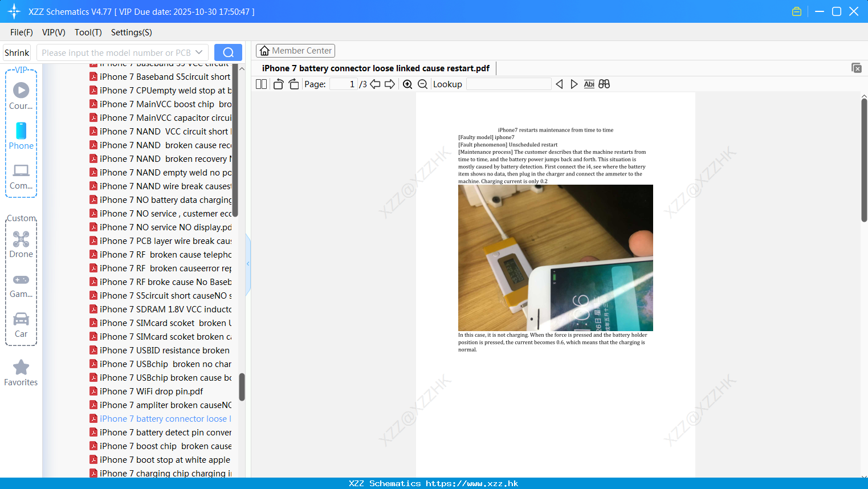Open iPhone 7 boot stop at white apple

[160, 460]
